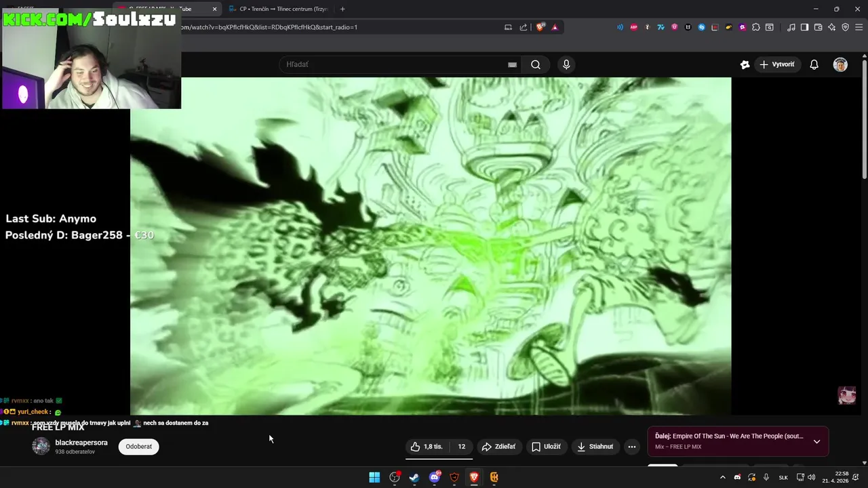Close the YouTube browser tab
The image size is (868, 488).
click(x=214, y=9)
